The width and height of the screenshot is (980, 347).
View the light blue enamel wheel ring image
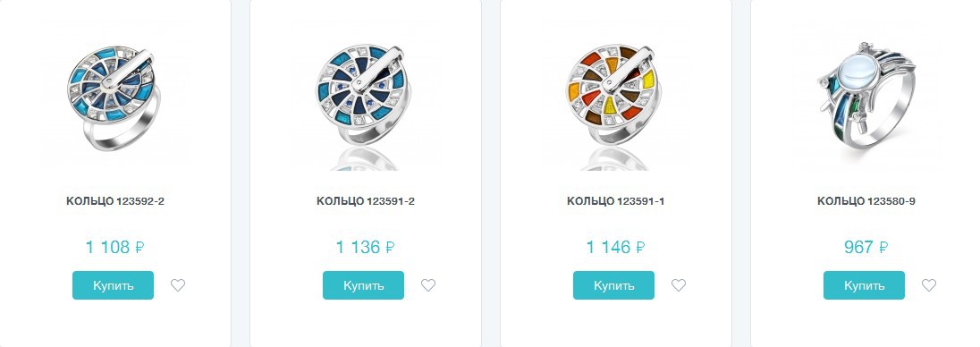tap(114, 97)
